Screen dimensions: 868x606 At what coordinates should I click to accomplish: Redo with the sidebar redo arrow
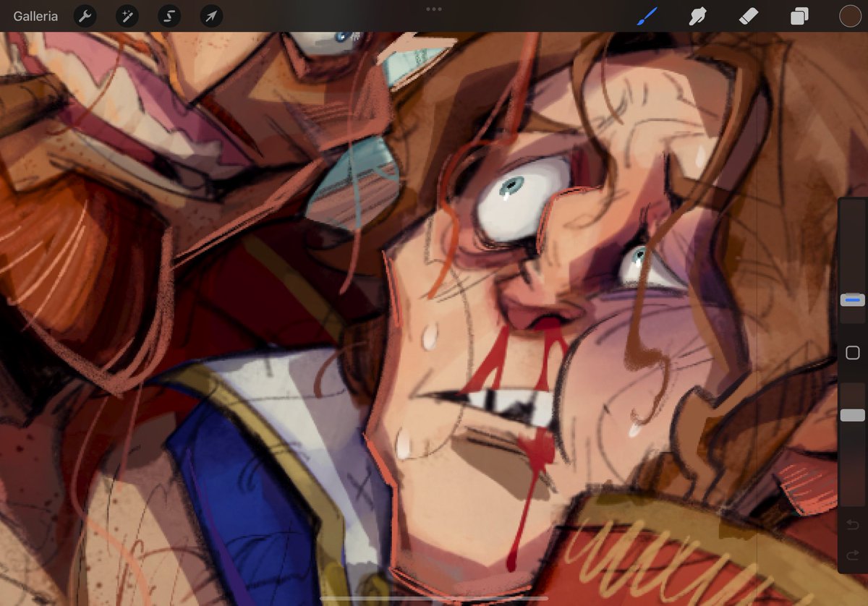pyautogui.click(x=853, y=555)
